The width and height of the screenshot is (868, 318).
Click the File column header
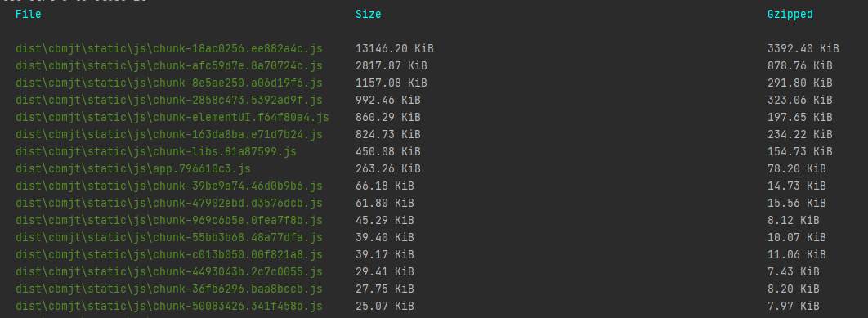pos(29,15)
